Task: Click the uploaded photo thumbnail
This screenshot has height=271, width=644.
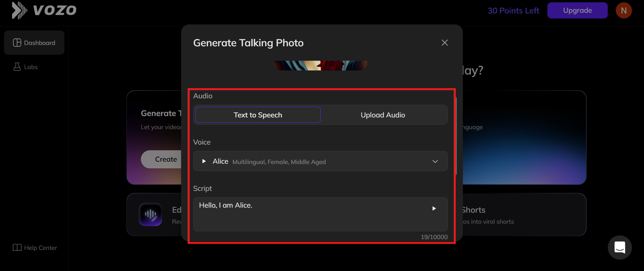Action: (x=320, y=65)
